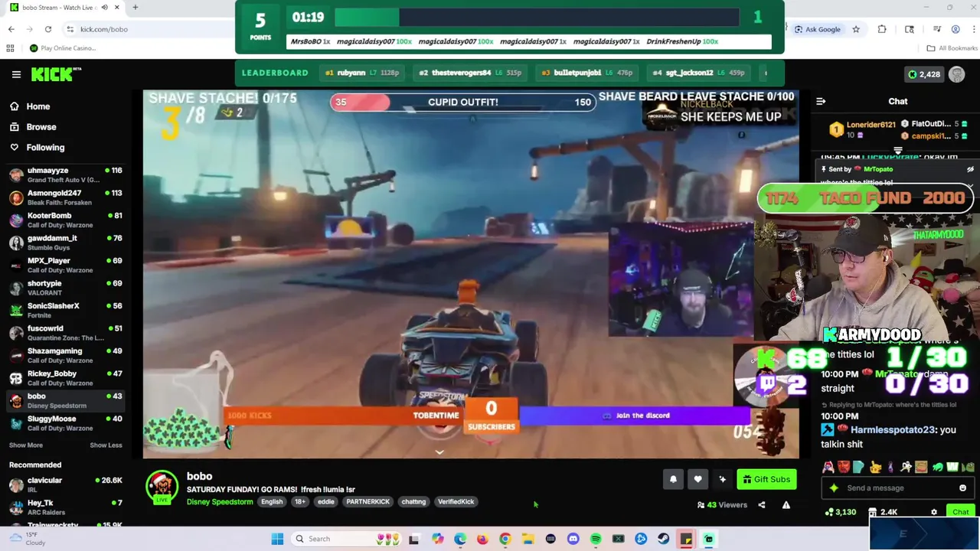Collapse the chat panel with arrow icon
The height and width of the screenshot is (551, 980).
pyautogui.click(x=821, y=101)
